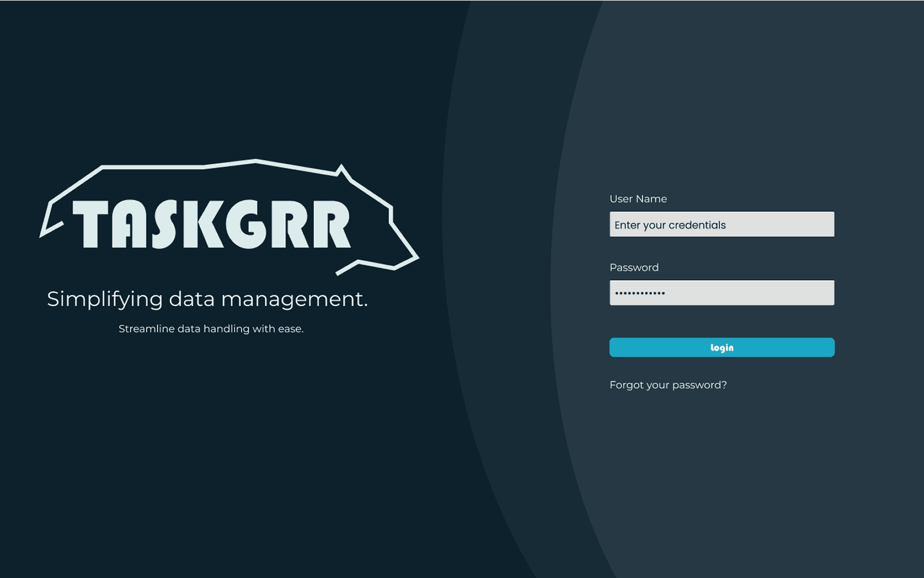Click the 'Simplifying data management.' headline
924x578 pixels.
pyautogui.click(x=207, y=299)
